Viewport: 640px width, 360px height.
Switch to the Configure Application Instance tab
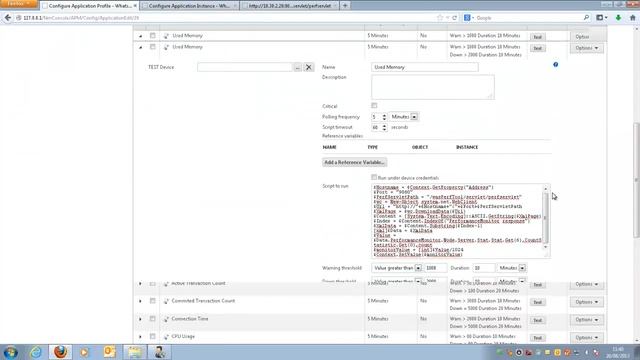pyautogui.click(x=189, y=6)
